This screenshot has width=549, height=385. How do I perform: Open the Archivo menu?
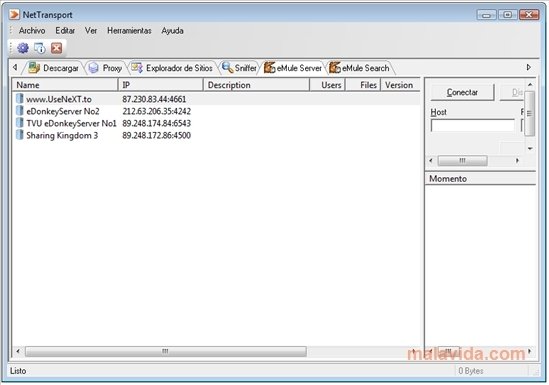pyautogui.click(x=32, y=31)
